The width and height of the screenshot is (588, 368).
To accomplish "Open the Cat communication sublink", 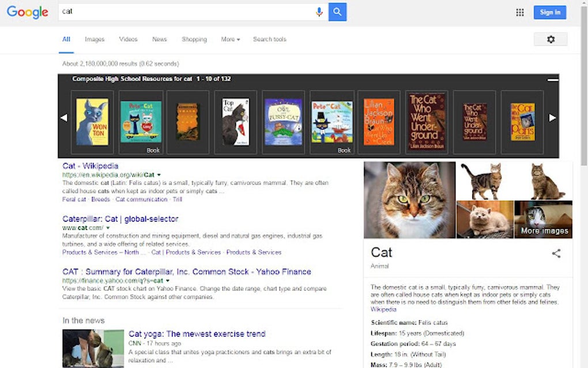I will (141, 199).
